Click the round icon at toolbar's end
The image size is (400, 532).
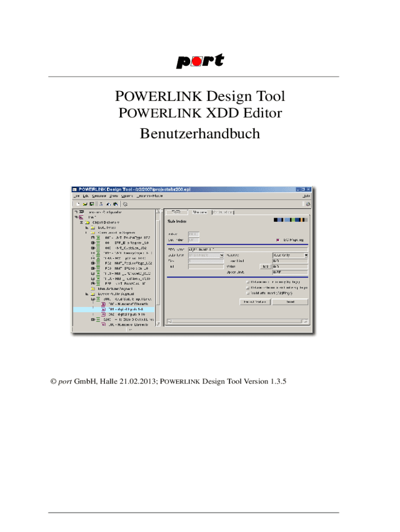pos(125,204)
